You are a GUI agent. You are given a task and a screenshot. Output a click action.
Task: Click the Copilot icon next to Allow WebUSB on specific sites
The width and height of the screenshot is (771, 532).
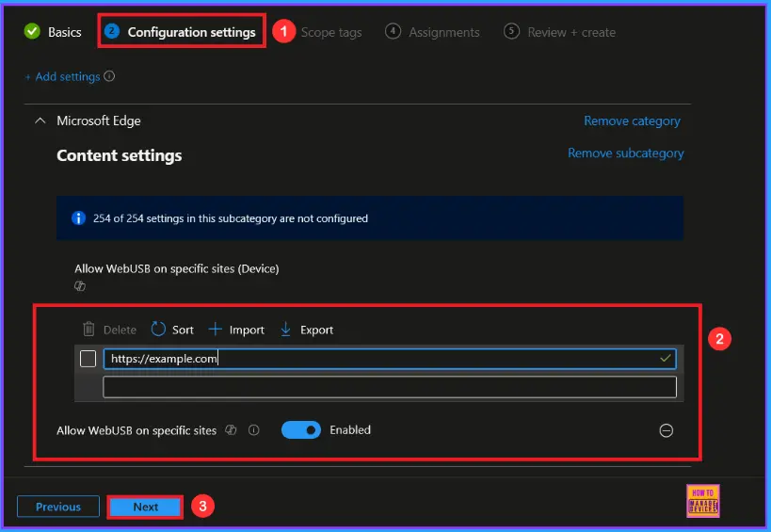click(x=231, y=430)
